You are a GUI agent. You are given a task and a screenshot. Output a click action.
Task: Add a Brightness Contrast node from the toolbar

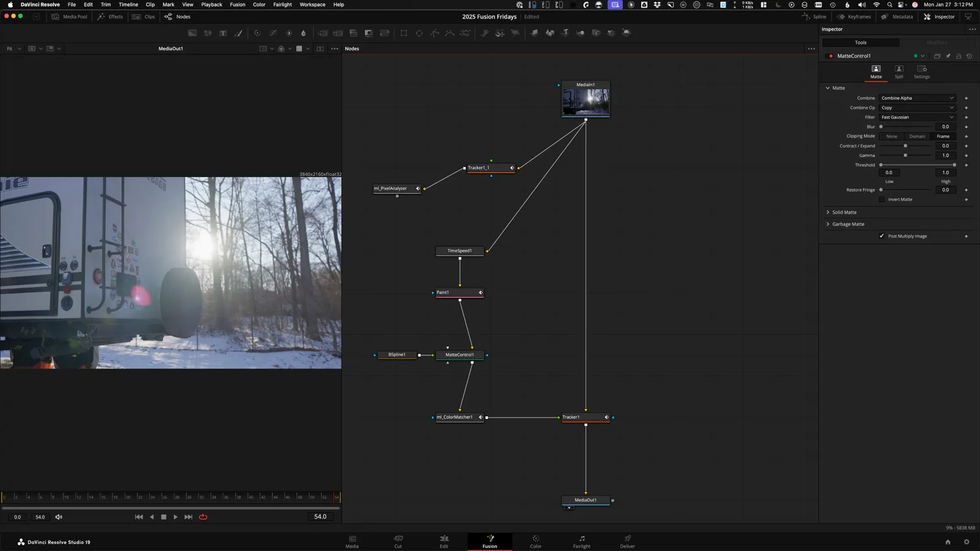pos(288,33)
